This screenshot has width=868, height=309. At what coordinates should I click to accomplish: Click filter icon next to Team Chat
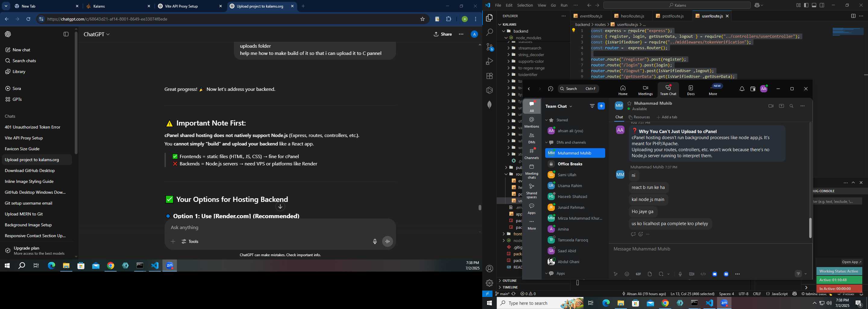(x=592, y=106)
